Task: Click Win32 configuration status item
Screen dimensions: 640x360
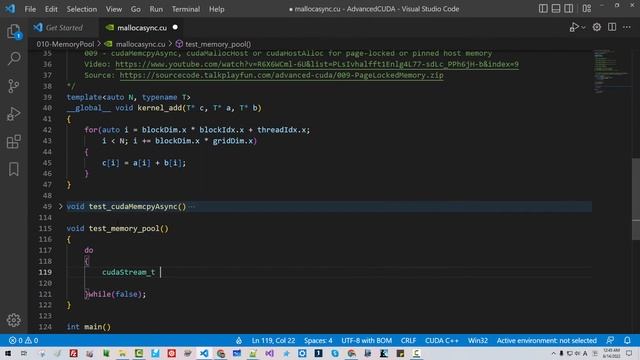Action: (x=478, y=340)
